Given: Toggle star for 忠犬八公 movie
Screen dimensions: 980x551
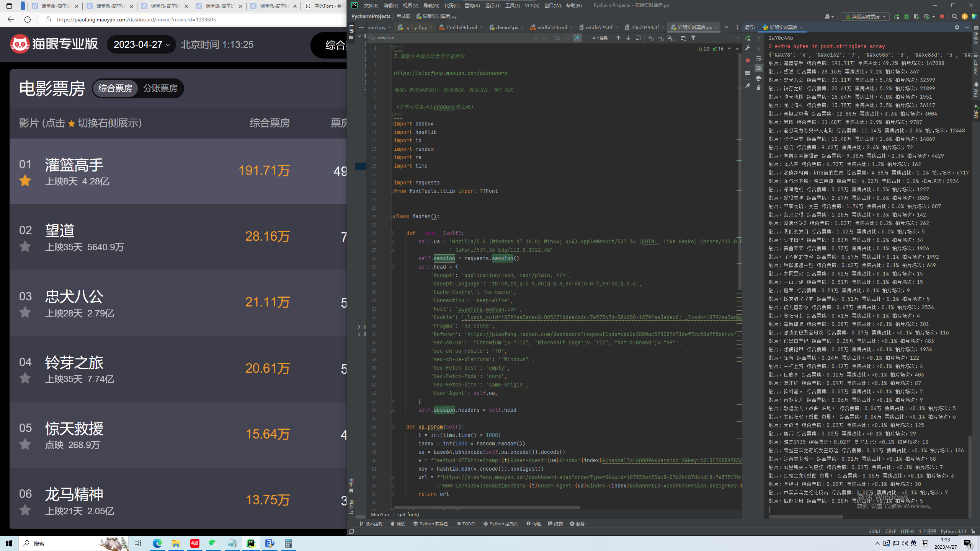Looking at the screenshot, I should [25, 312].
